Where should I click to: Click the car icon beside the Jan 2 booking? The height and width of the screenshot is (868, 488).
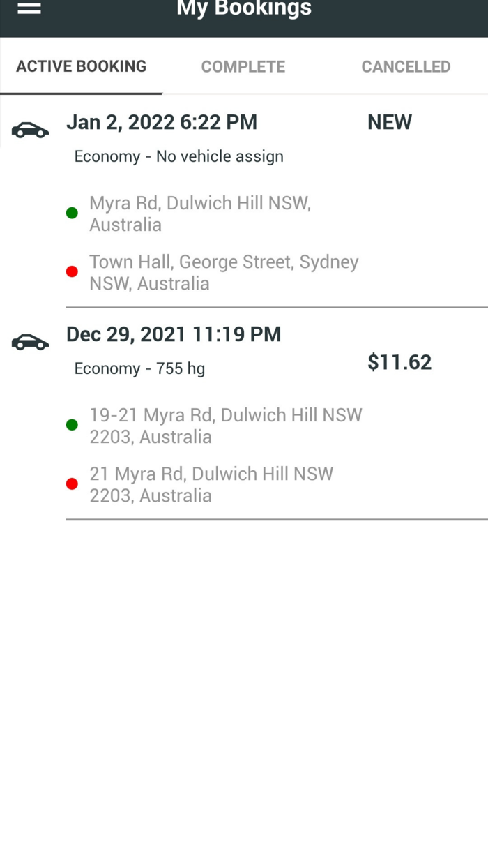coord(30,130)
